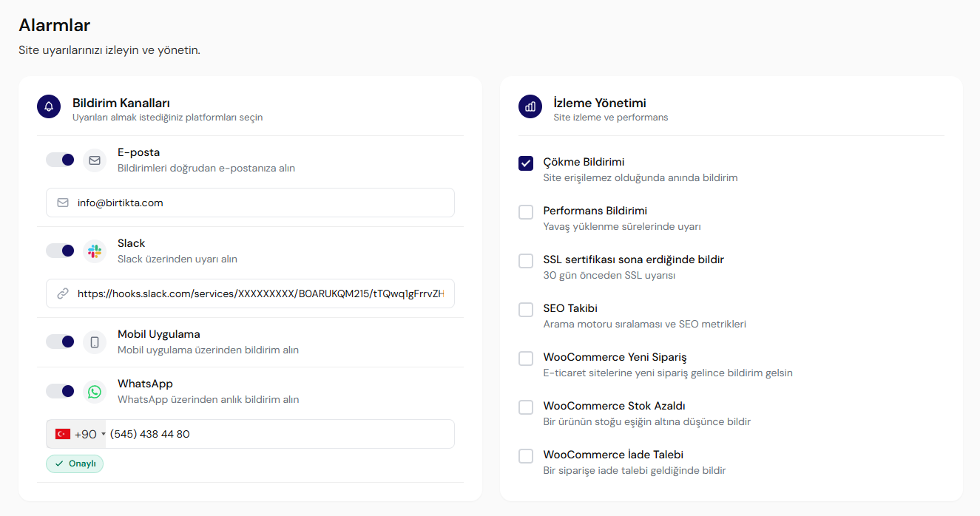980x516 pixels.
Task: Enable WooCommerce Yeni Sipariş checkbox
Action: point(526,359)
